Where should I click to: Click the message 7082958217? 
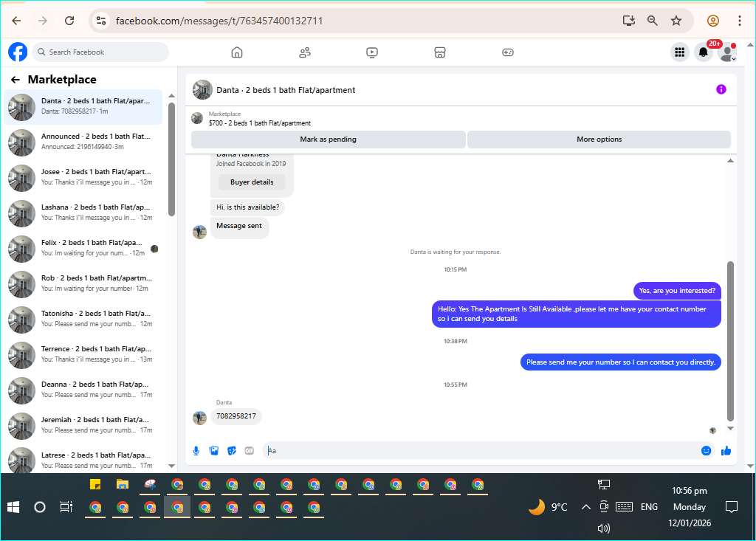236,416
